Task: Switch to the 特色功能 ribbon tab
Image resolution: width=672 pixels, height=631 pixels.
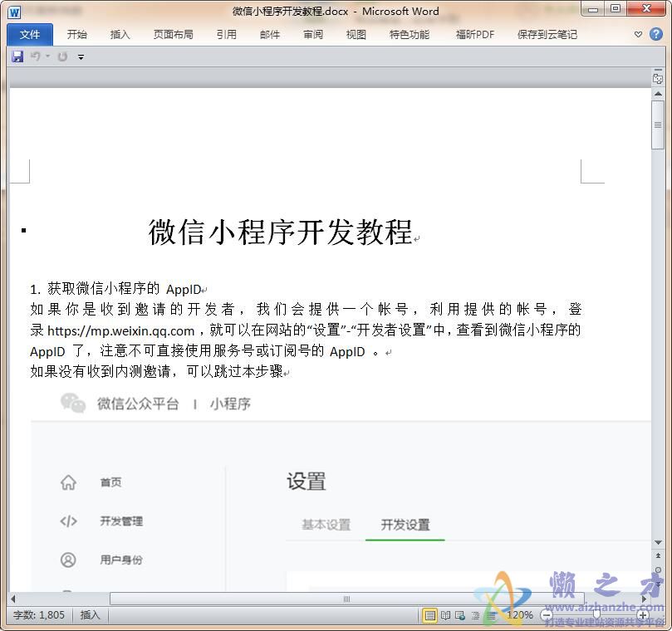Action: (410, 34)
